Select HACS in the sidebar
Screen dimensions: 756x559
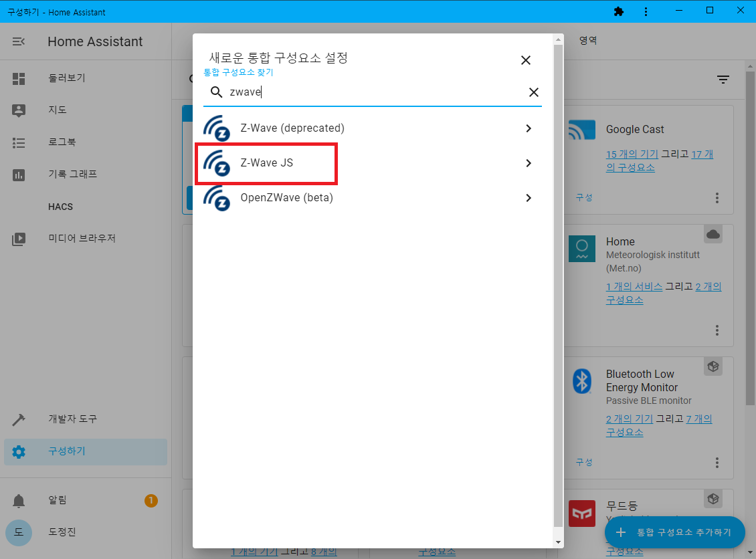click(x=86, y=207)
